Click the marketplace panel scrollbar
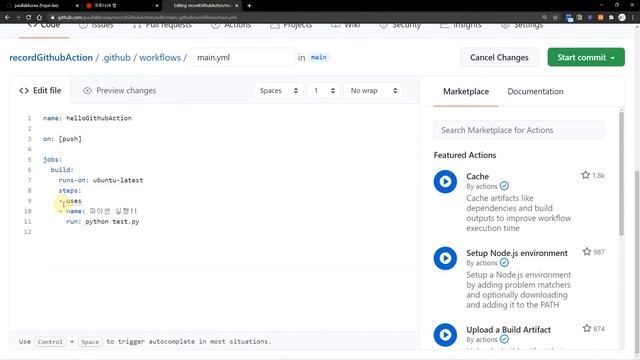 [621, 173]
